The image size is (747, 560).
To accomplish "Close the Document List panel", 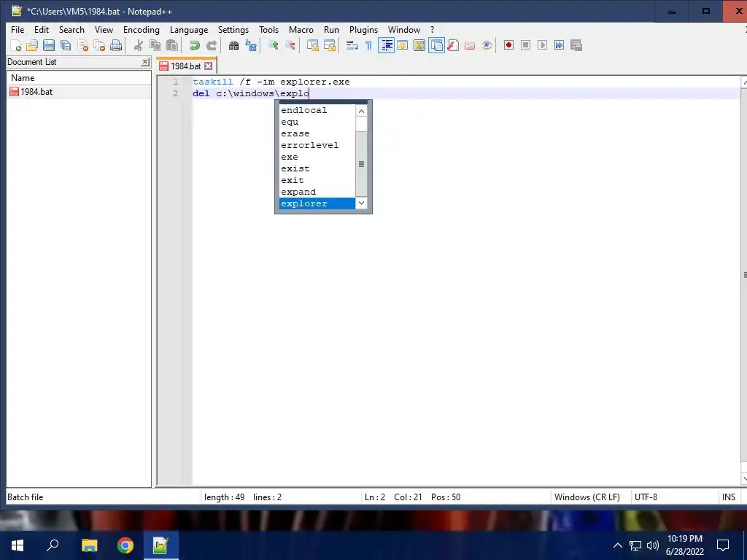I will point(145,62).
